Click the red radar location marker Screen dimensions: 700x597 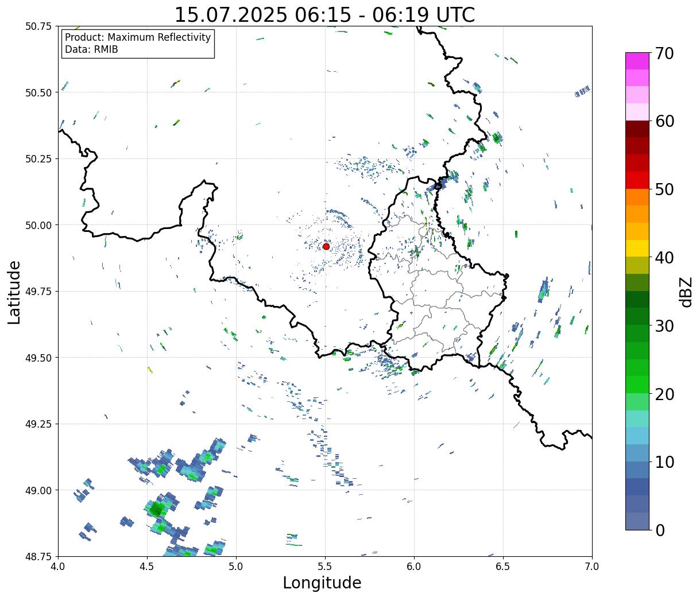(326, 246)
